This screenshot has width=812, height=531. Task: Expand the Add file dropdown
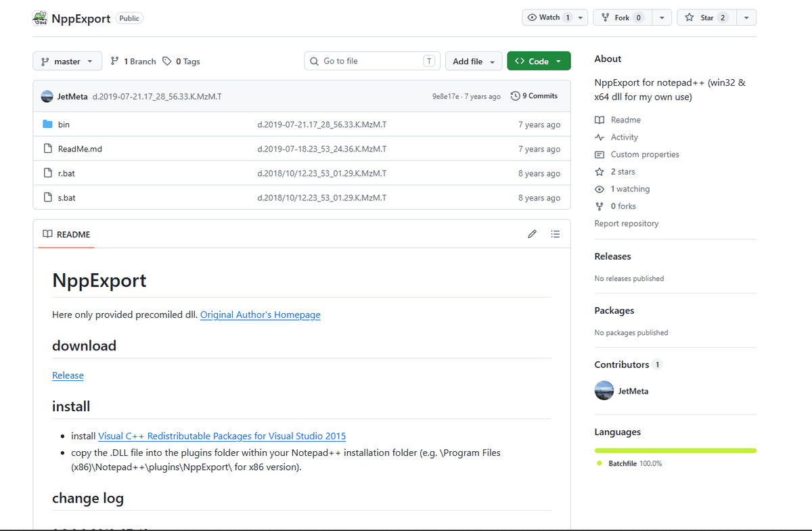pyautogui.click(x=474, y=61)
